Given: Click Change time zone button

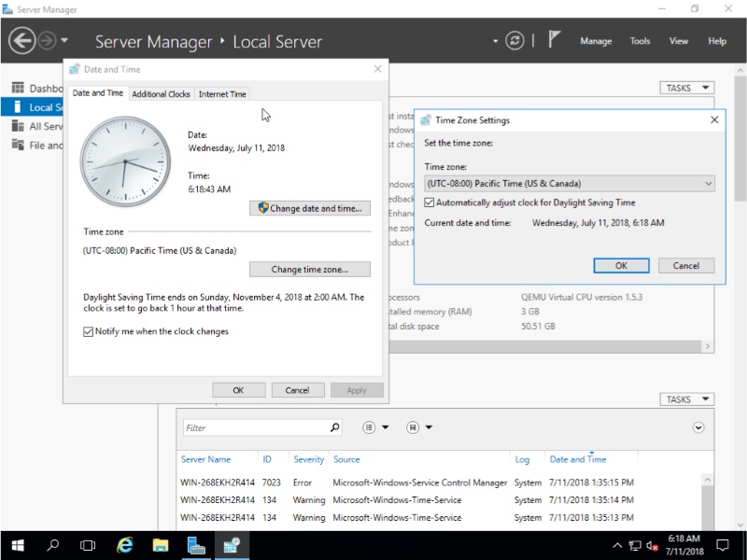Looking at the screenshot, I should pyautogui.click(x=310, y=269).
